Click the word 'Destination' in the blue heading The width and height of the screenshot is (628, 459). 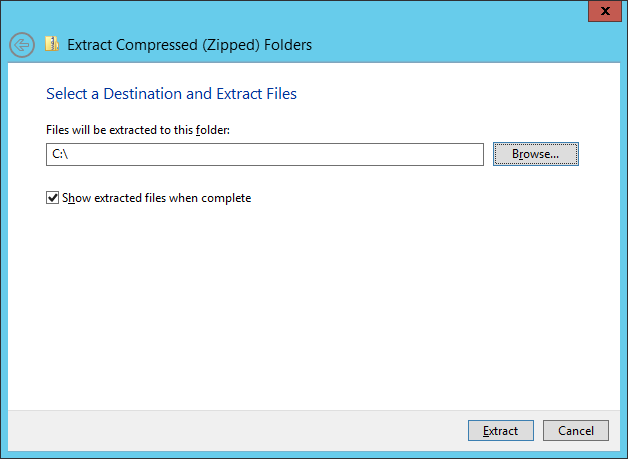143,94
